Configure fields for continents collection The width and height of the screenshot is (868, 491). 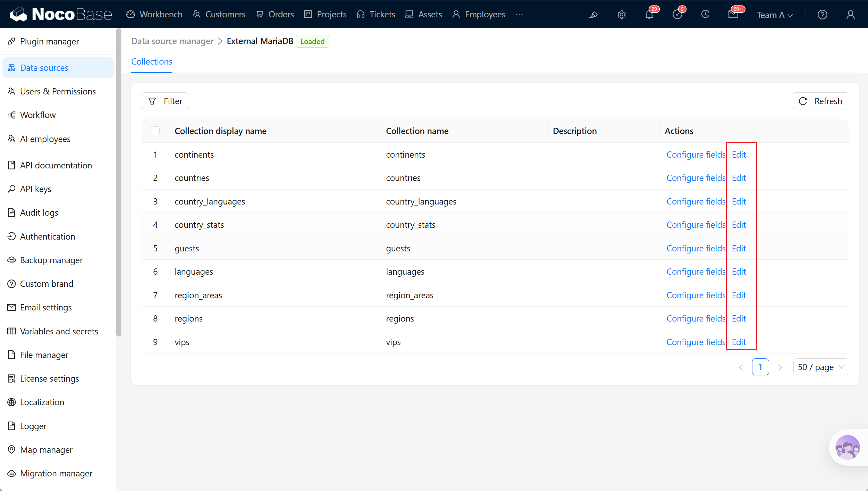pos(696,155)
